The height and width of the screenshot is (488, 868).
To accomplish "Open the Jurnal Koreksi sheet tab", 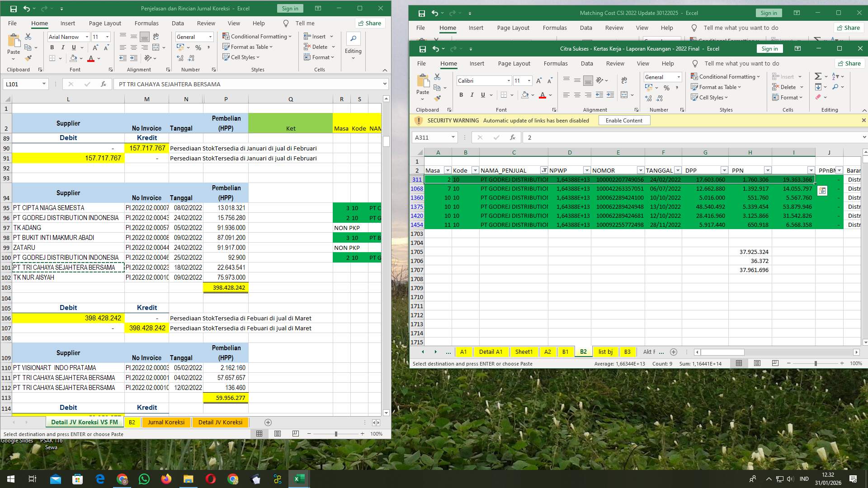I will pyautogui.click(x=166, y=422).
